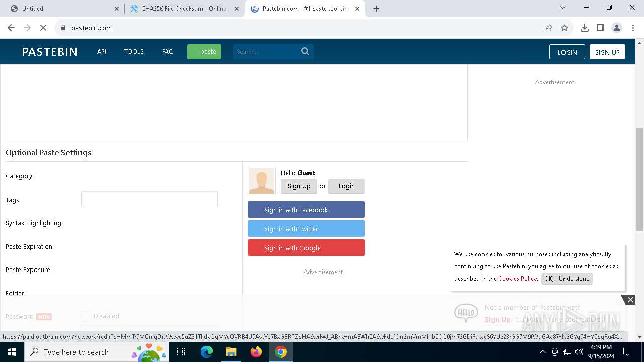Screen dimensions: 644x362
Task: Click the Sign Up button beside Hello Guest
Action: tap(299, 186)
